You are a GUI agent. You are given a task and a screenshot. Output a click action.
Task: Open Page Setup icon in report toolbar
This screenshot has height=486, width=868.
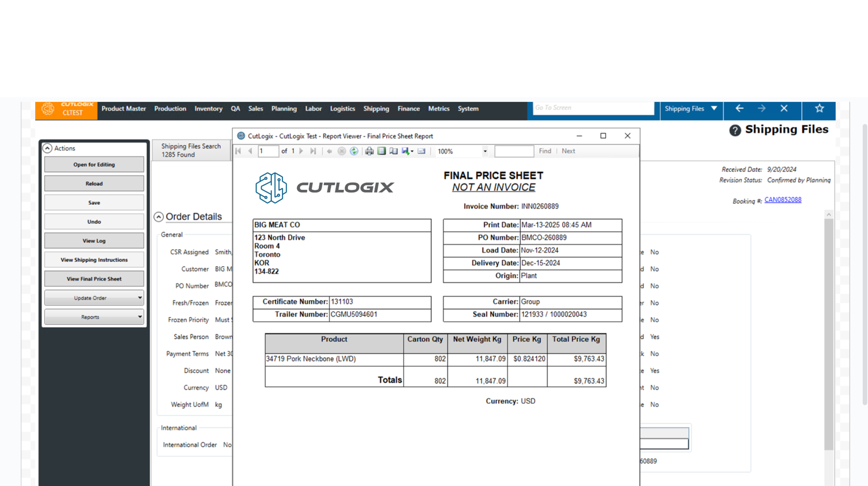pos(393,151)
